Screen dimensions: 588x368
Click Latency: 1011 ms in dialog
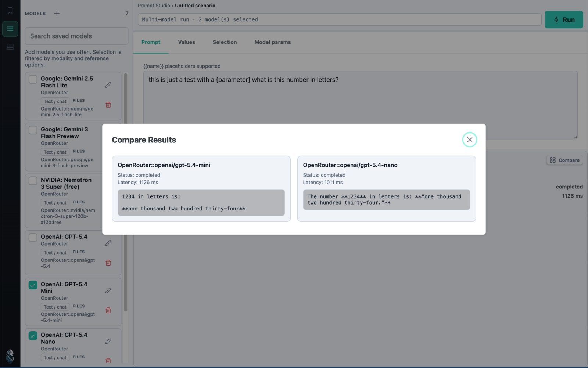pyautogui.click(x=323, y=182)
